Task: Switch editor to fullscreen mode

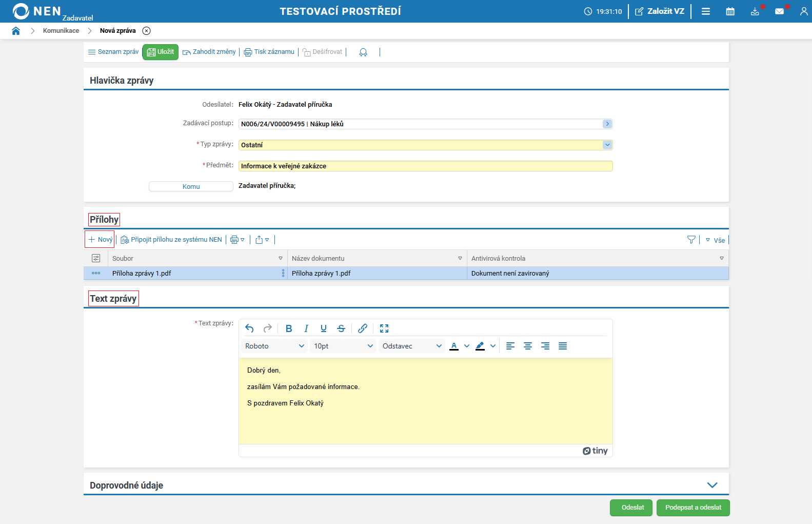Action: (x=384, y=328)
